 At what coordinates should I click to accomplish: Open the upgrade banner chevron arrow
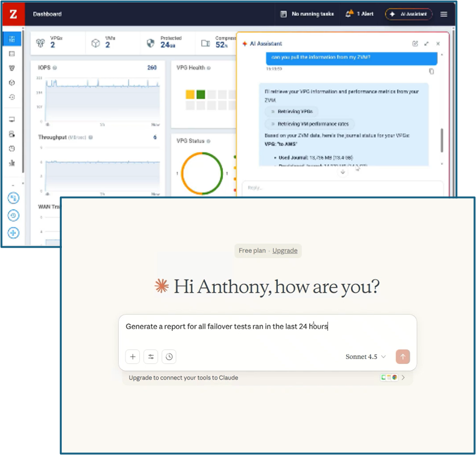[403, 378]
